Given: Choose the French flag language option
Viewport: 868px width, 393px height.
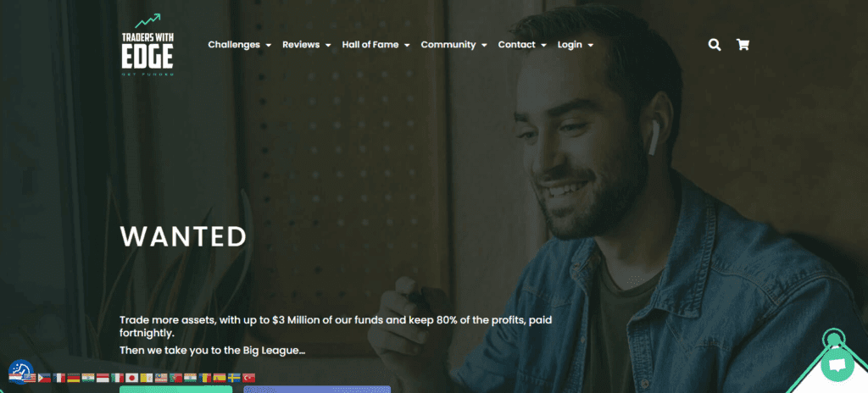Looking at the screenshot, I should click(58, 378).
